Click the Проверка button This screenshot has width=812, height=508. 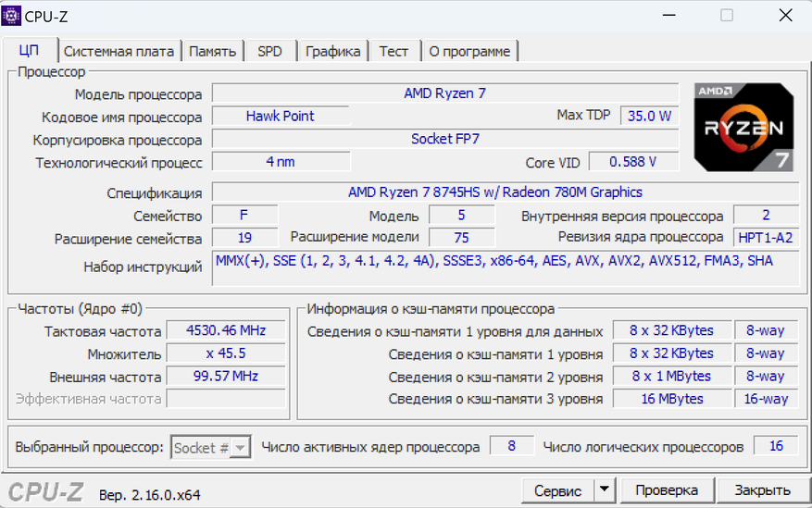coord(667,490)
